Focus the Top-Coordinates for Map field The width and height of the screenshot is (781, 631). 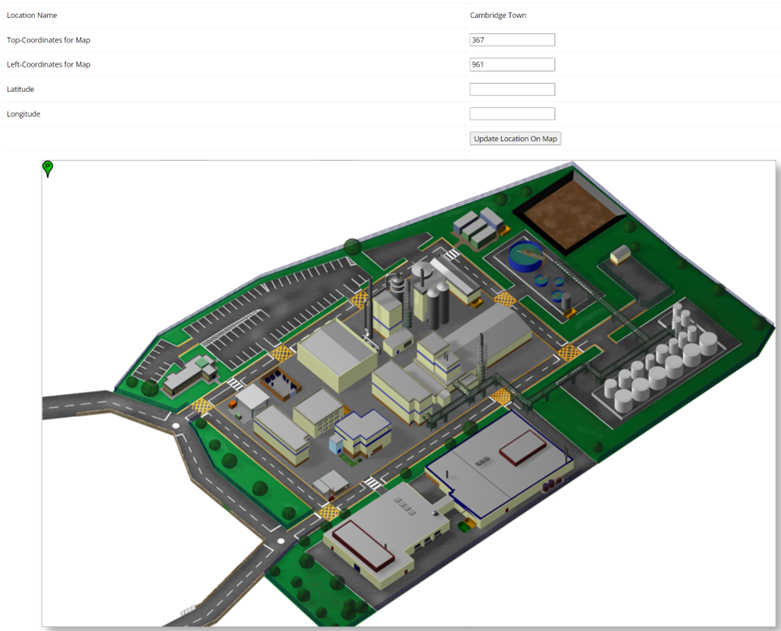point(512,40)
